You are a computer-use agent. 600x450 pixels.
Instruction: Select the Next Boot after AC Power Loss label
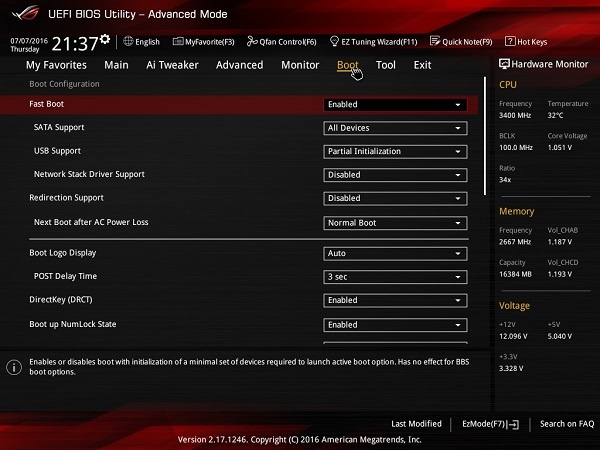(x=91, y=222)
